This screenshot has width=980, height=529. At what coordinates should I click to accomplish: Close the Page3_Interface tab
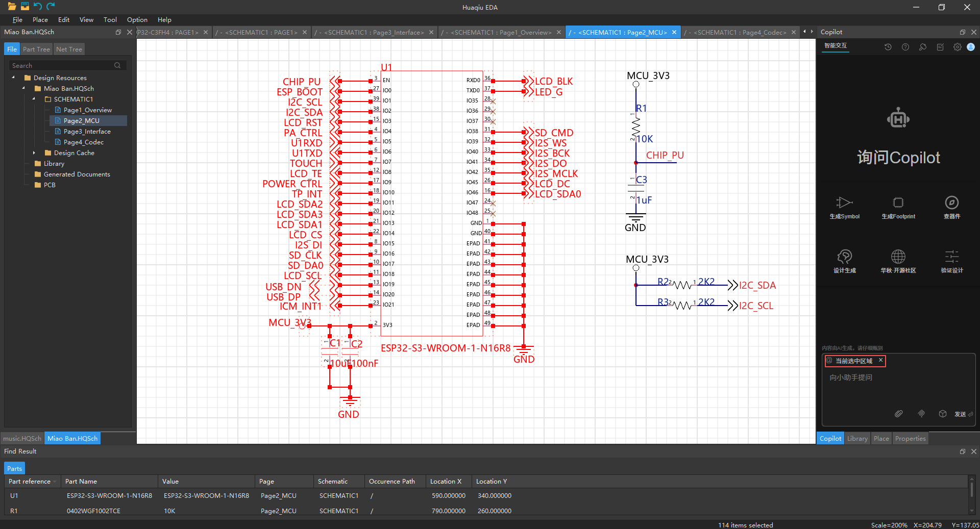pyautogui.click(x=431, y=32)
